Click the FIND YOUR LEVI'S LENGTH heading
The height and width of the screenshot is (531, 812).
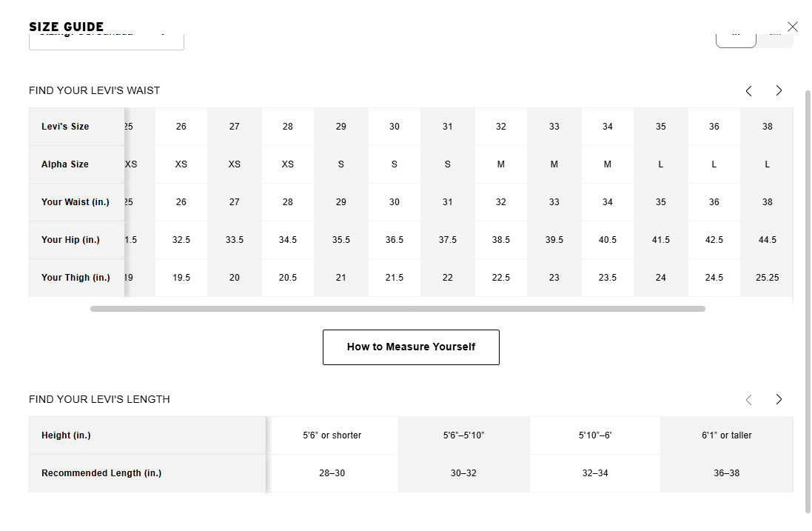[99, 399]
